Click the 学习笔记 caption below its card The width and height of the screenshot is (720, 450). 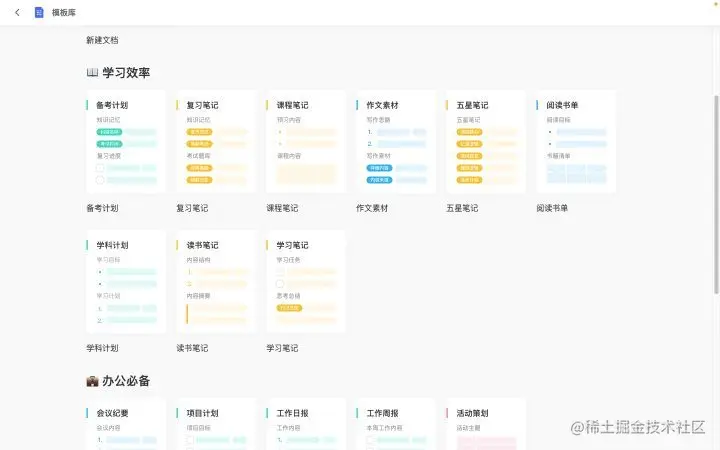282,348
